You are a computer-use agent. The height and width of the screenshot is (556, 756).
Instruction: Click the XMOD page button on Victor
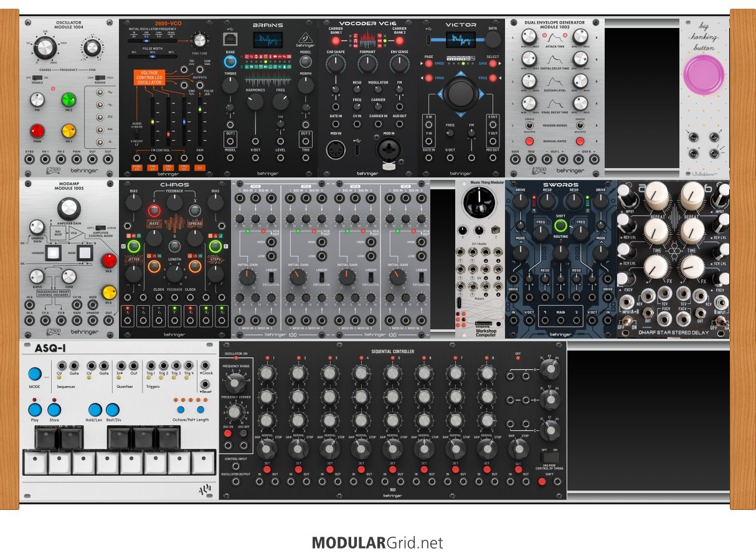tap(428, 64)
